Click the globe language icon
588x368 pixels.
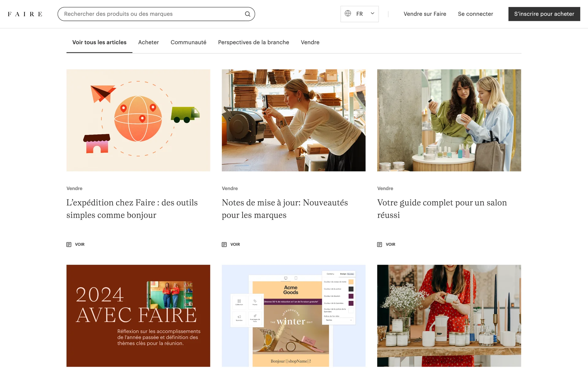click(x=348, y=13)
